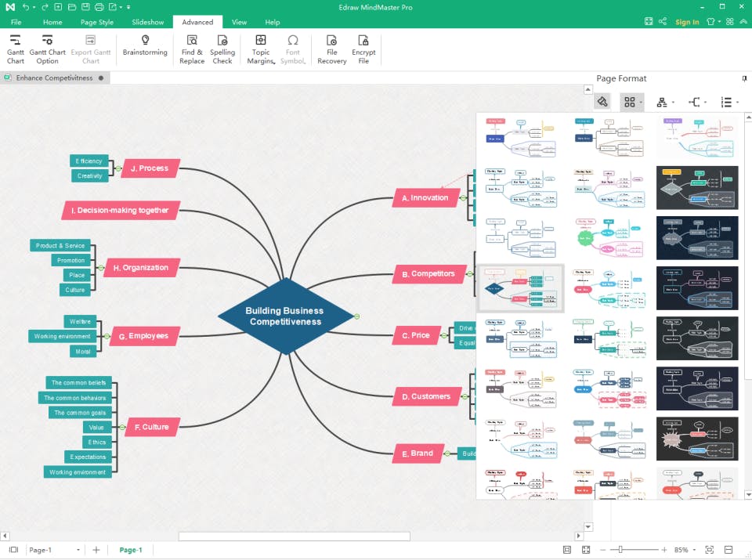Run Spelling Check
This screenshot has width=752, height=560.
222,49
